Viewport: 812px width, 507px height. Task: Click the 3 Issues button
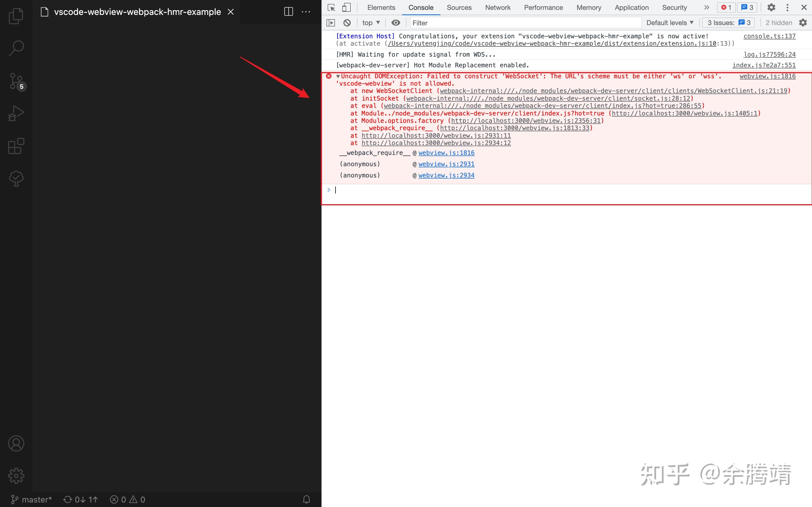(729, 23)
